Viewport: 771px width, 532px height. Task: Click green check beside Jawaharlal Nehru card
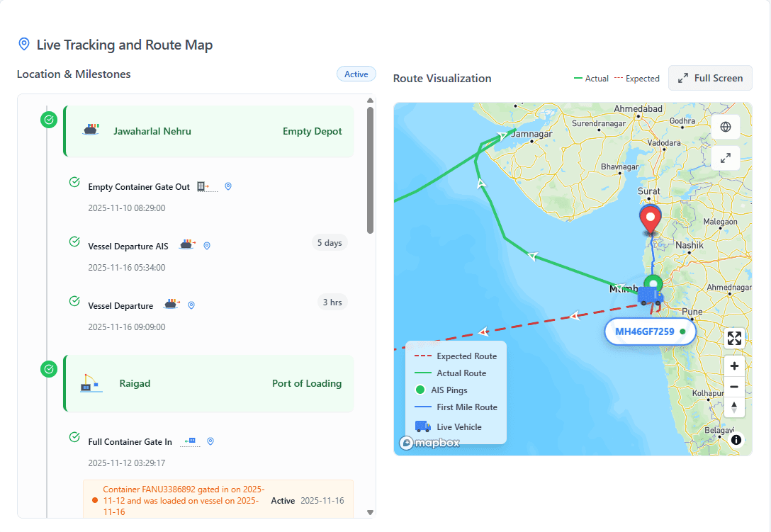pos(49,120)
